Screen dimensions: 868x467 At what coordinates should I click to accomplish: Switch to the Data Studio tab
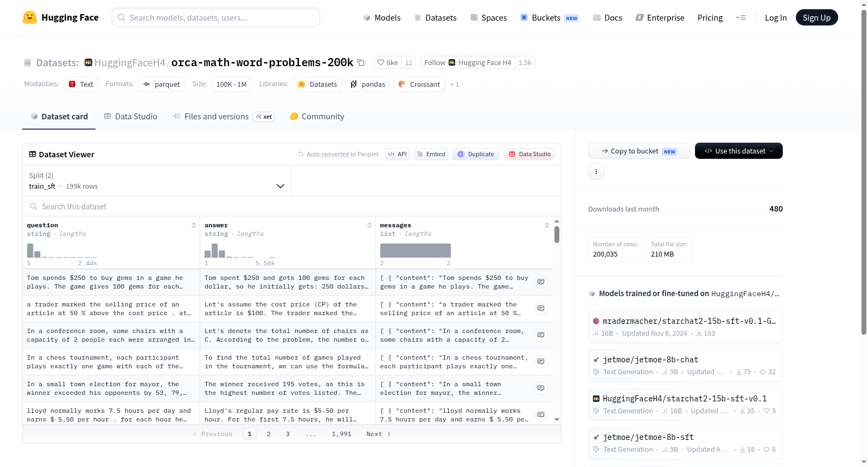point(131,116)
